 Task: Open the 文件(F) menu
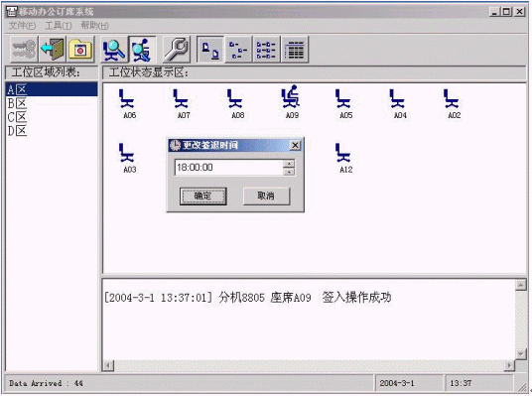pos(22,26)
